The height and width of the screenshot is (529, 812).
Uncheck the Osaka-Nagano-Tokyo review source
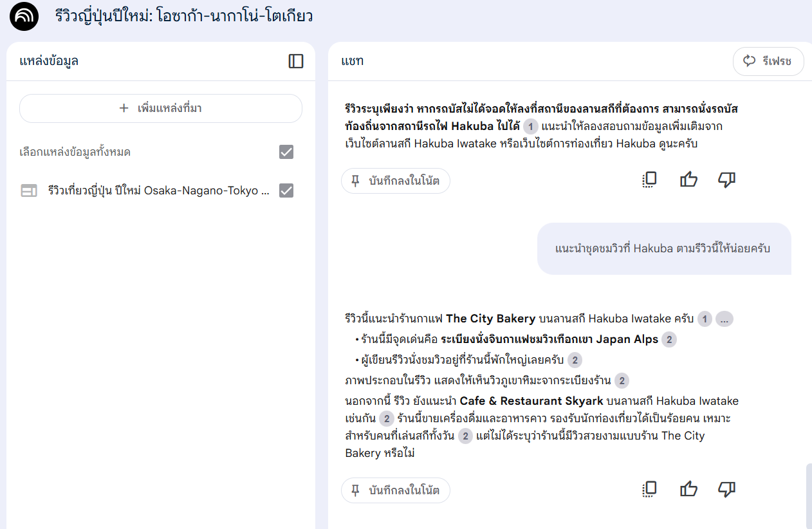[286, 190]
